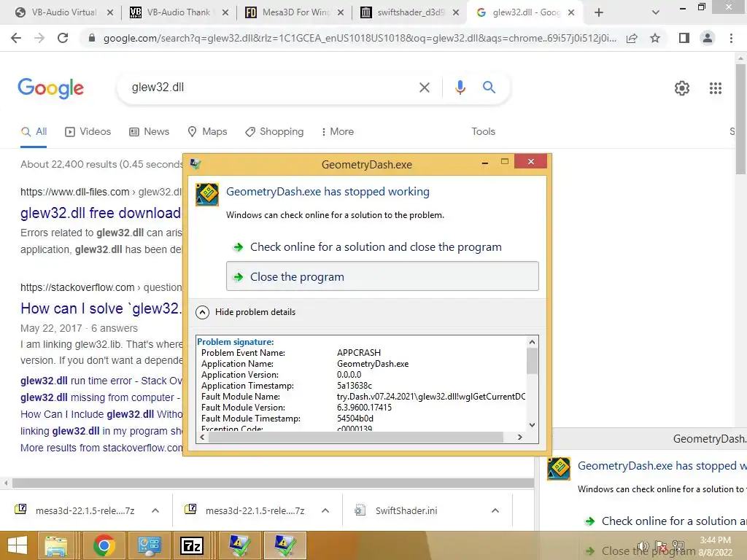
Task: Click the address bar URL
Action: (360, 38)
